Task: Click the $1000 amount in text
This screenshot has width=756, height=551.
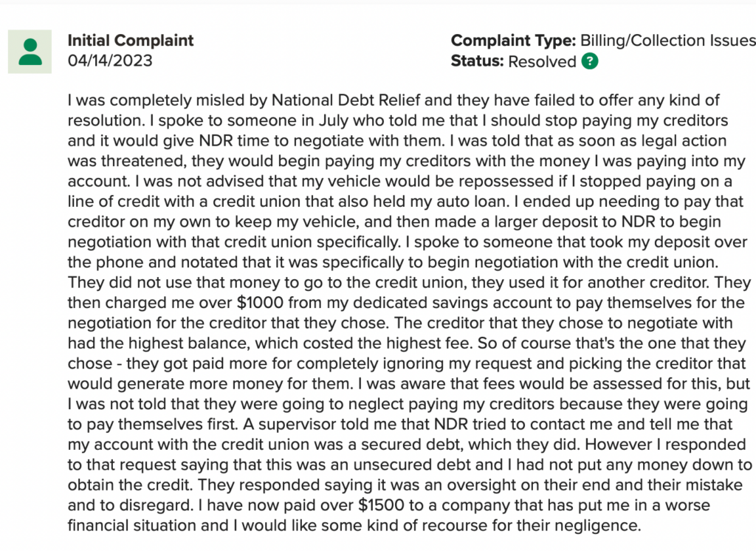Action: [260, 303]
